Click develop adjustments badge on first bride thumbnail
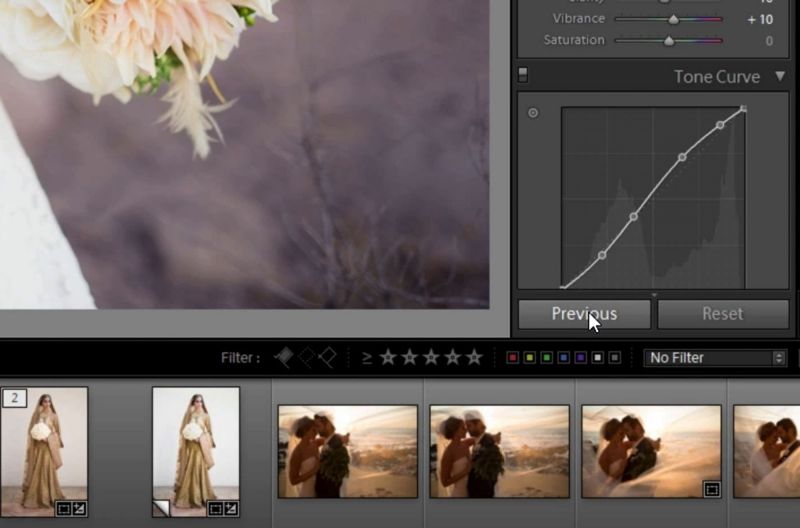The height and width of the screenshot is (528, 800). tap(79, 509)
